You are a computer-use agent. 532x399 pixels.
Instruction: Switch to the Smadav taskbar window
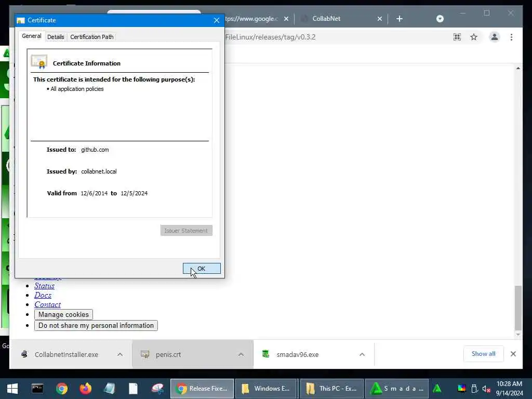(x=396, y=389)
